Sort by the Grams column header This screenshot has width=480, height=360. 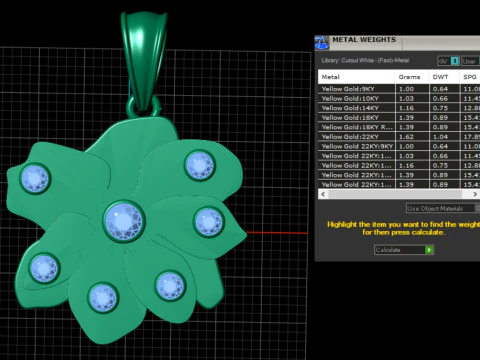point(412,77)
